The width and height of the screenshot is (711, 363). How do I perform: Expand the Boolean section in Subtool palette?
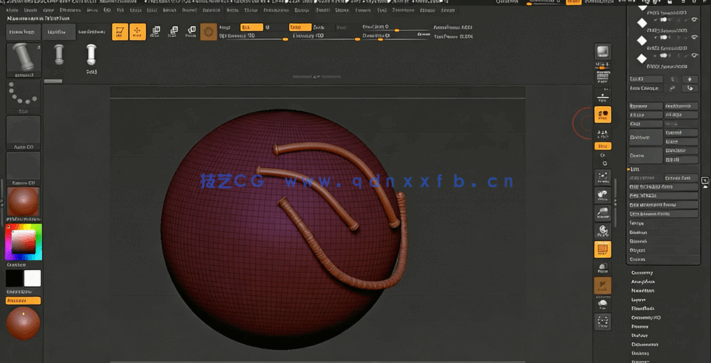[638, 232]
